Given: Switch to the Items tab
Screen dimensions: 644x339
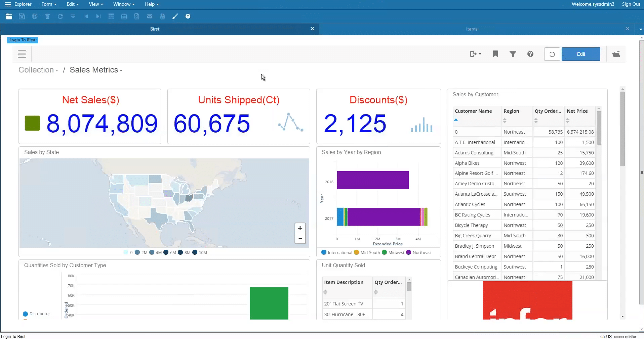Looking at the screenshot, I should coord(472,29).
